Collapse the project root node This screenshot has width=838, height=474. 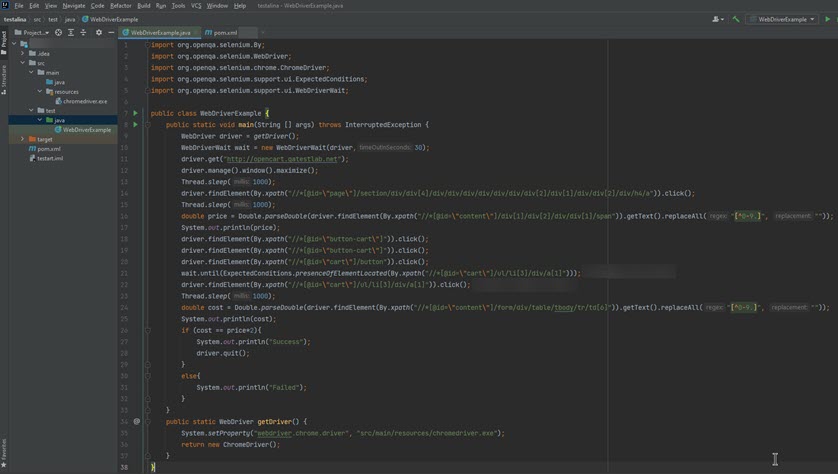click(14, 44)
